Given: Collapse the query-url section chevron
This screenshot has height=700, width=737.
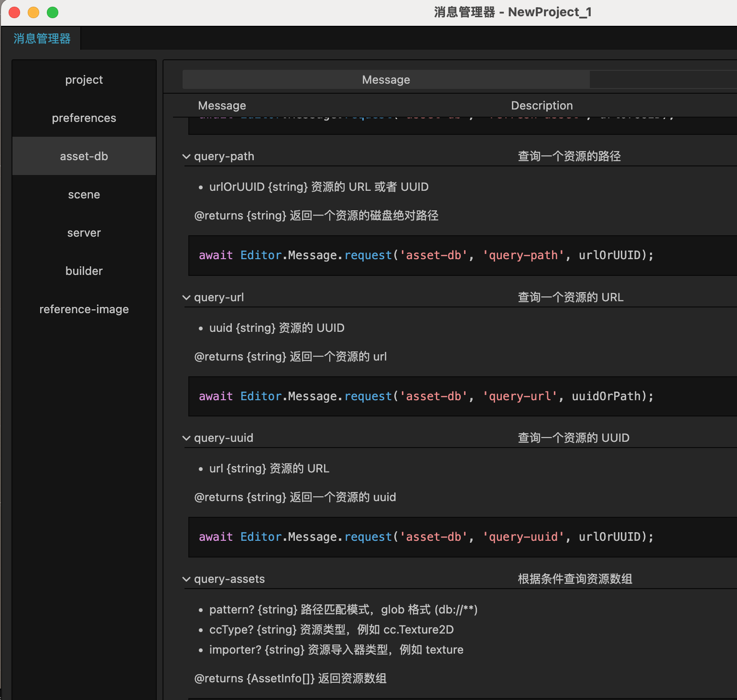Looking at the screenshot, I should click(186, 297).
